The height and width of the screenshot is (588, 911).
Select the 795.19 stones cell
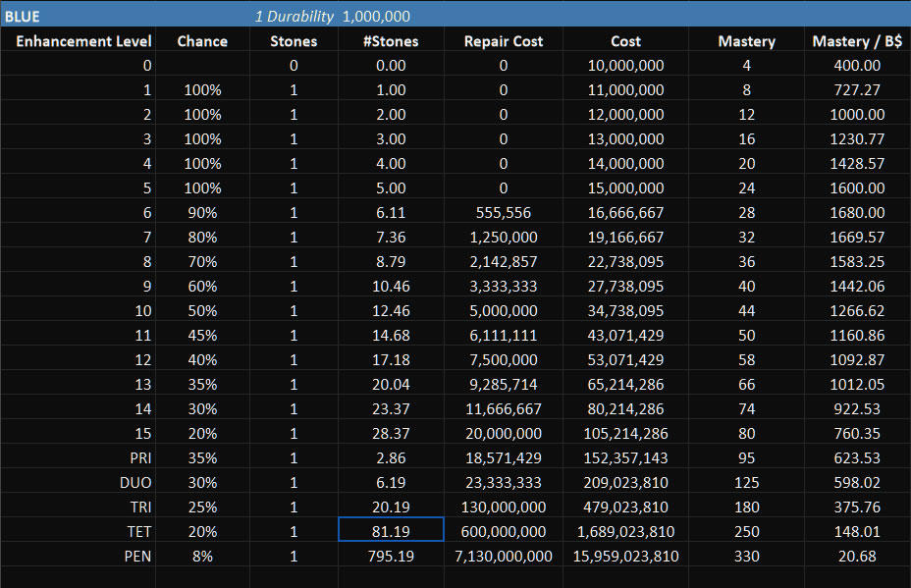(391, 556)
